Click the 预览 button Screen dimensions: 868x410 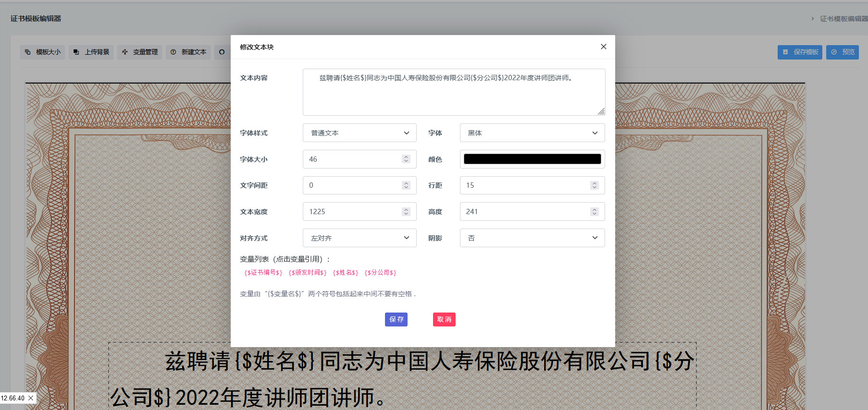point(843,52)
